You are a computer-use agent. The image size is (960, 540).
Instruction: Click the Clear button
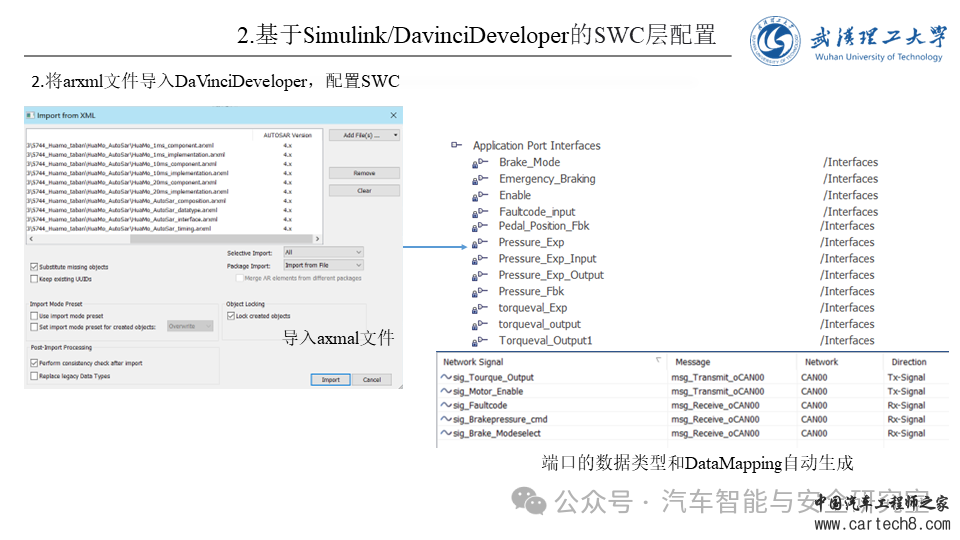coord(364,191)
